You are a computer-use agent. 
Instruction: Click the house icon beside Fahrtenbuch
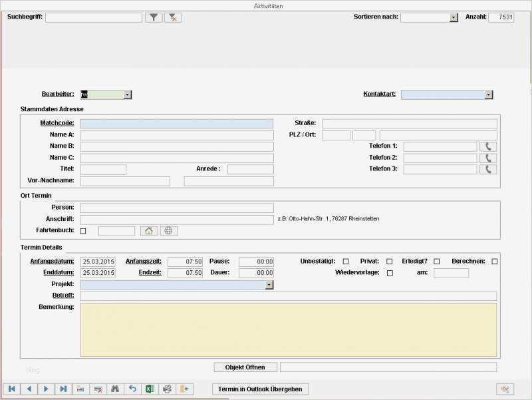pyautogui.click(x=149, y=231)
